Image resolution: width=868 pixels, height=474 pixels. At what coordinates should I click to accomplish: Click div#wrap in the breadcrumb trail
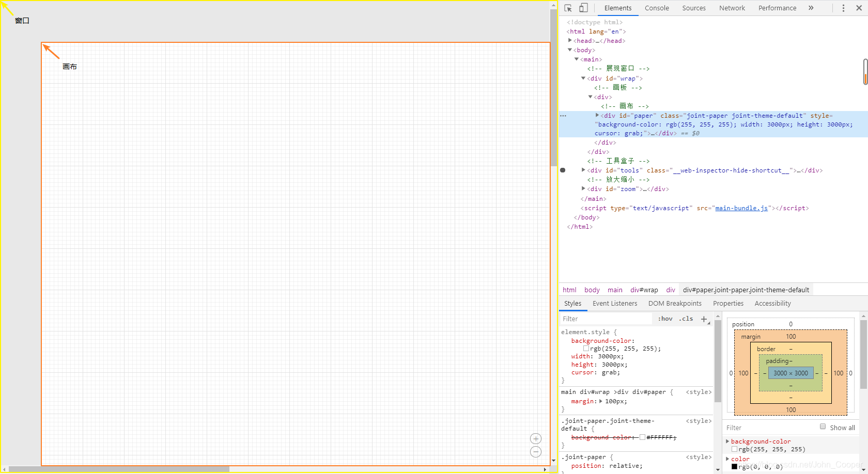644,290
